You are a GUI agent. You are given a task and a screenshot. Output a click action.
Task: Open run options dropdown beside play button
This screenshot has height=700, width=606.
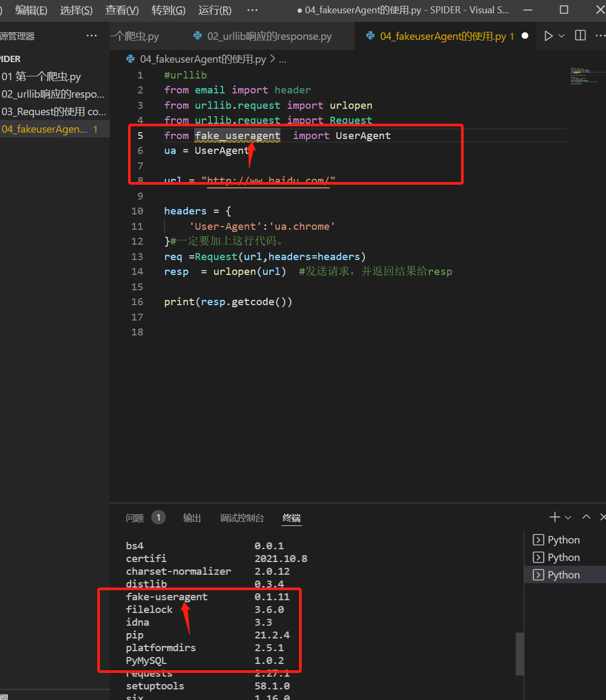[x=561, y=36]
